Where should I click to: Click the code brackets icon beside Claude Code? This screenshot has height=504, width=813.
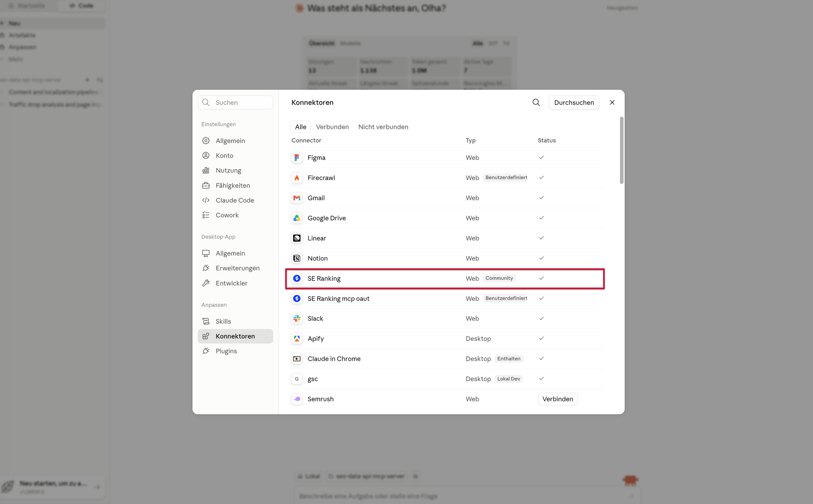point(206,200)
